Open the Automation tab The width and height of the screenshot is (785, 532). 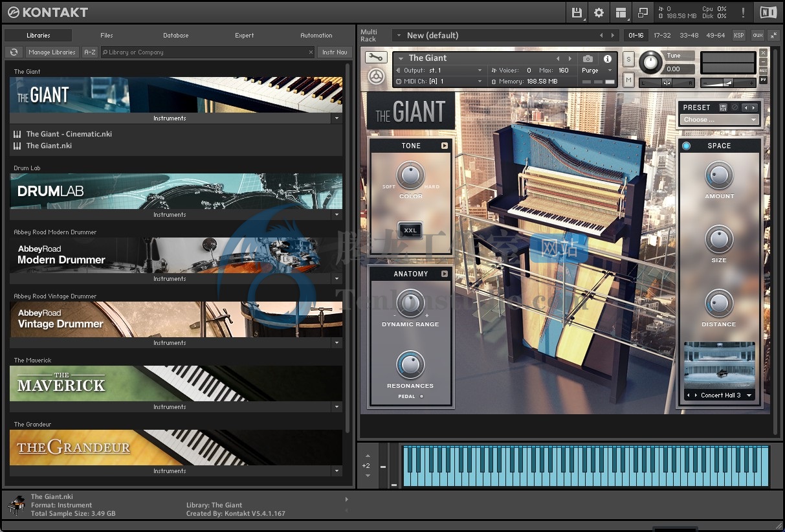point(316,36)
